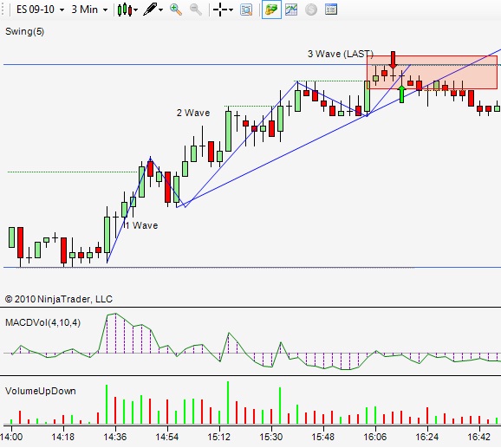501x448 pixels.
Task: Select the red down arrow chart marker
Action: coord(393,60)
